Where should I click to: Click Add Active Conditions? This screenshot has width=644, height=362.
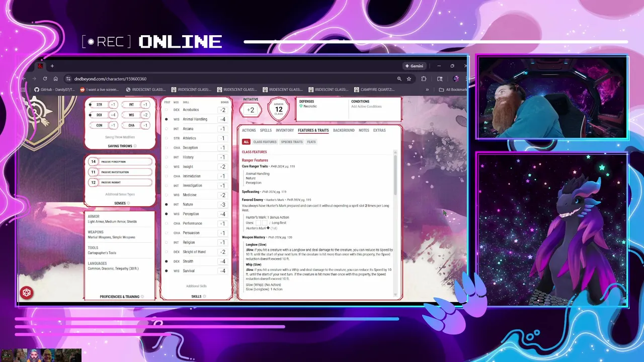click(366, 107)
